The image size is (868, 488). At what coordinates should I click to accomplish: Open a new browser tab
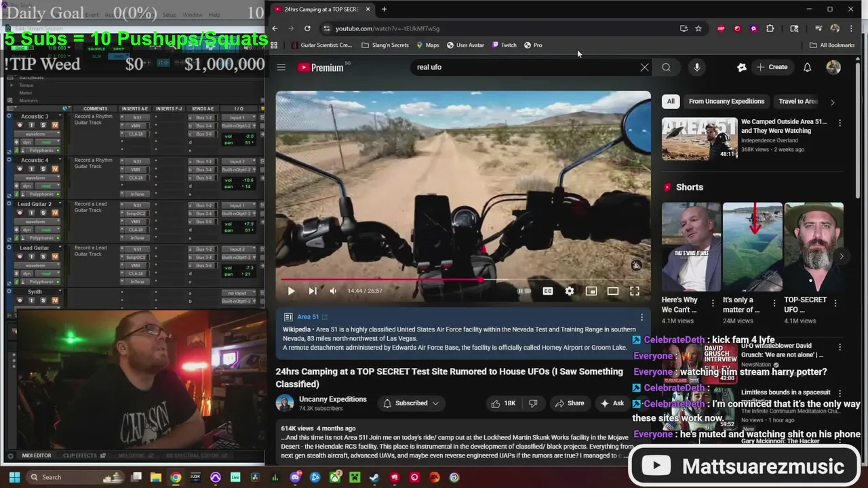(384, 9)
